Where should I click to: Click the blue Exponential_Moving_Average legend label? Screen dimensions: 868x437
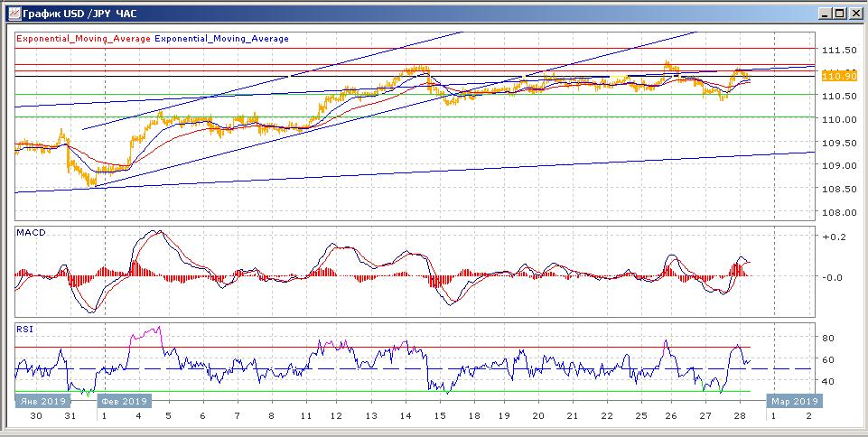[x=222, y=39]
